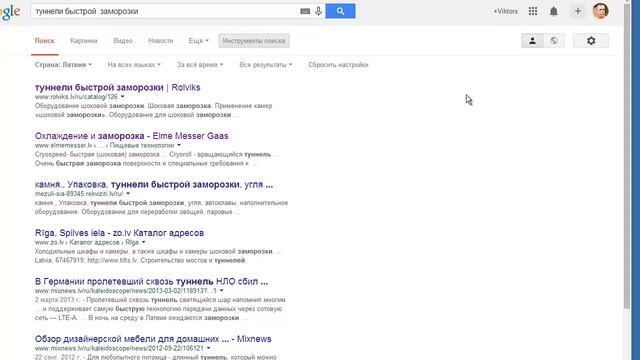Open На всех языках dropdown
The image size is (640, 360).
pos(134,64)
